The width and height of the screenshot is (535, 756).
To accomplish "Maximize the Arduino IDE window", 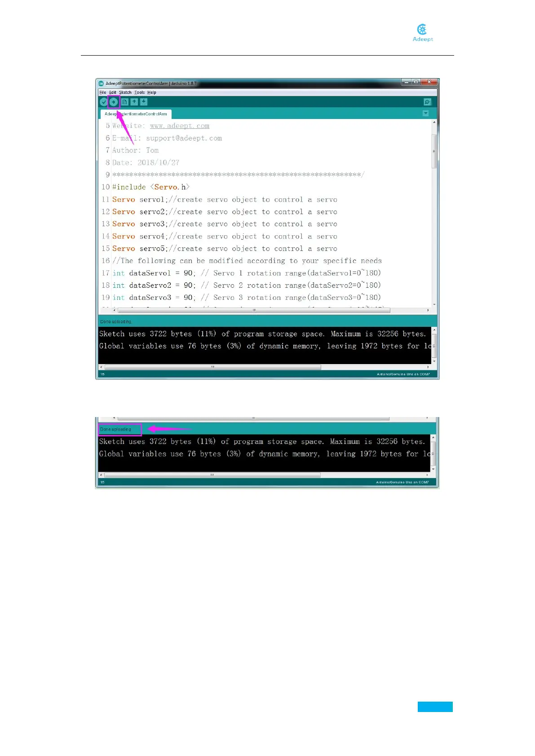I will (x=416, y=82).
